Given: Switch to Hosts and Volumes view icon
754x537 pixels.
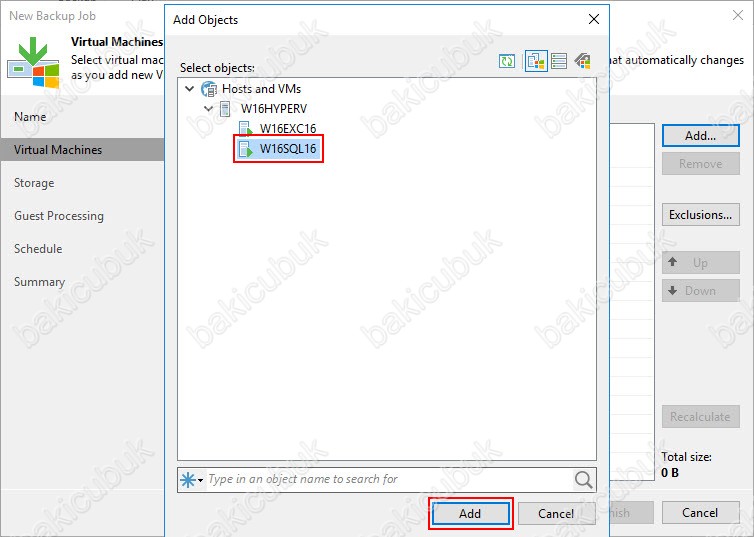Looking at the screenshot, I should [x=559, y=61].
